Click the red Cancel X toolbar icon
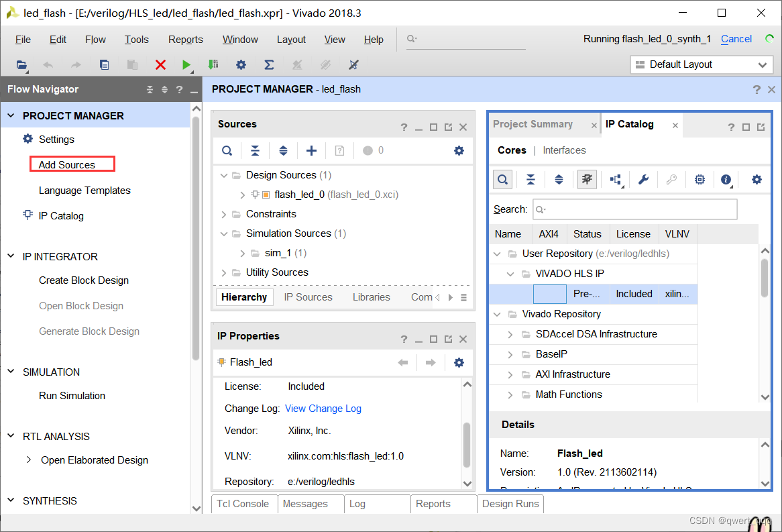Screen dimensions: 782x532 click(x=160, y=65)
